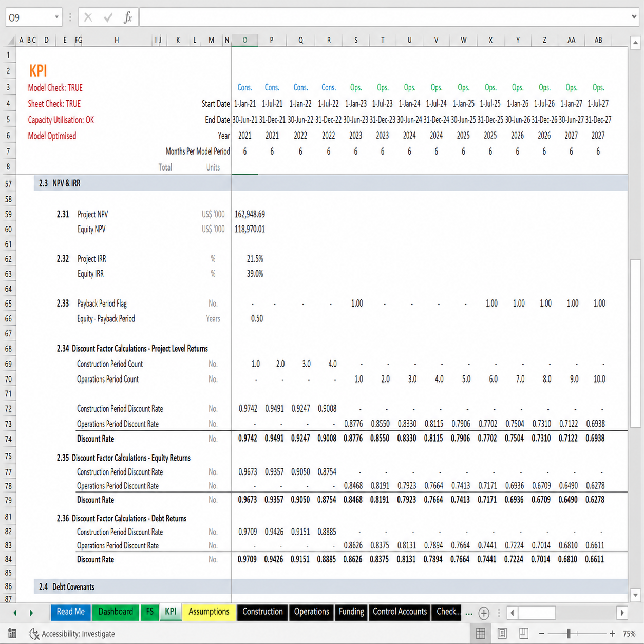Click the Insert Function fx icon
Image resolution: width=644 pixels, height=644 pixels.
tap(128, 18)
